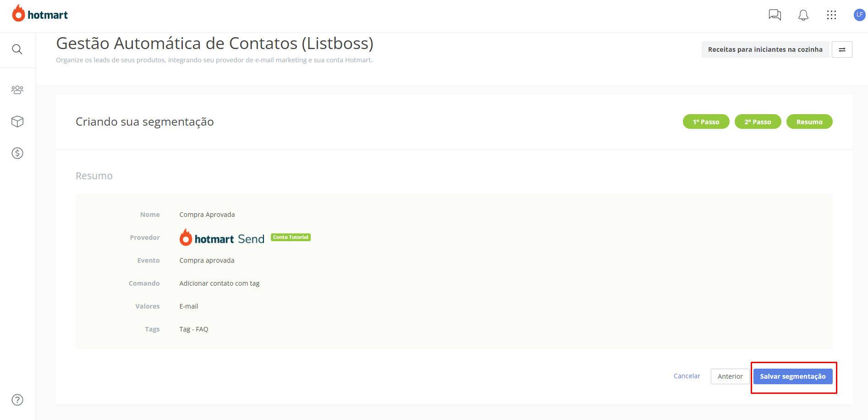The width and height of the screenshot is (868, 420).
Task: Switch product with the swap arrows button
Action: click(842, 50)
